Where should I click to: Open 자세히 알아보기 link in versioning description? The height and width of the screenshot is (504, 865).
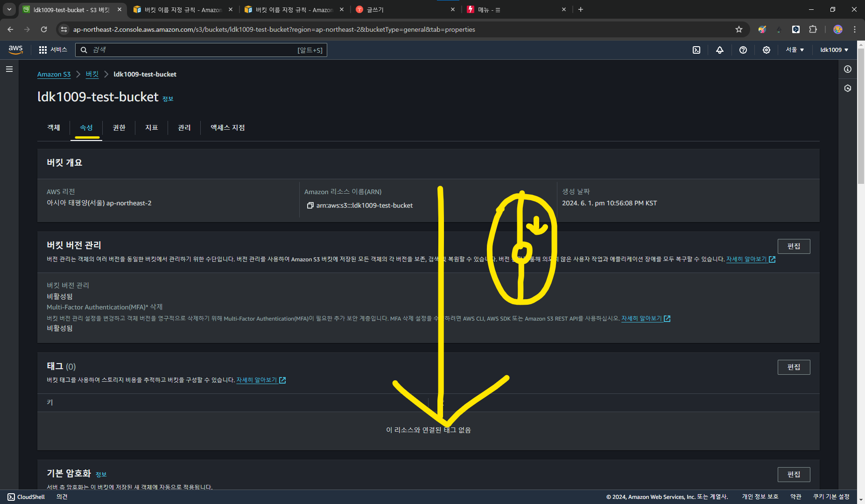tap(751, 259)
